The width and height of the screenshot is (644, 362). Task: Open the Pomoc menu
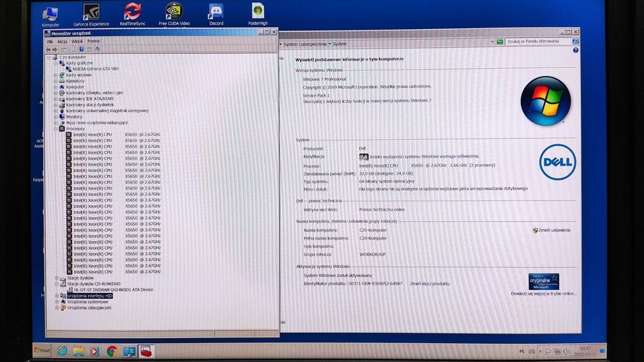pyautogui.click(x=93, y=41)
